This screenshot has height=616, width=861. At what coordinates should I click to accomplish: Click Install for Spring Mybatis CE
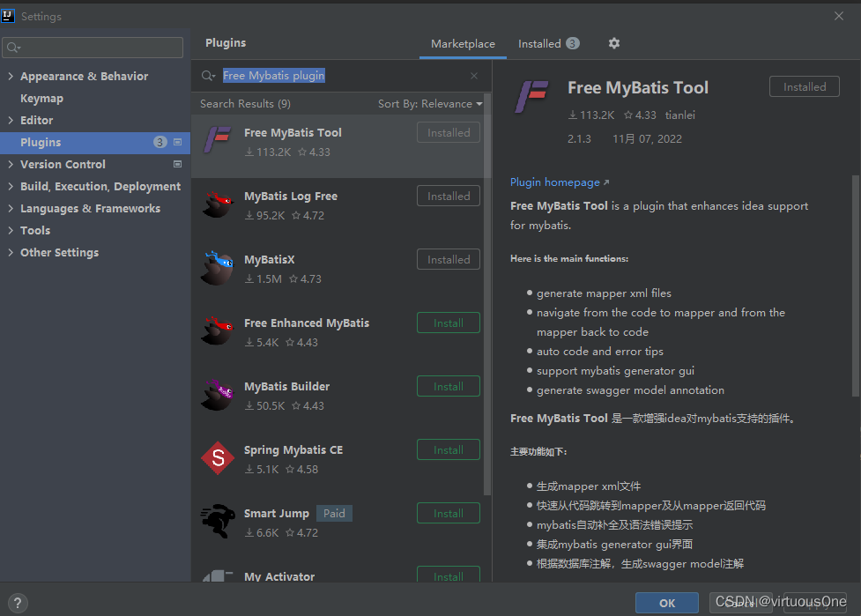[448, 449]
